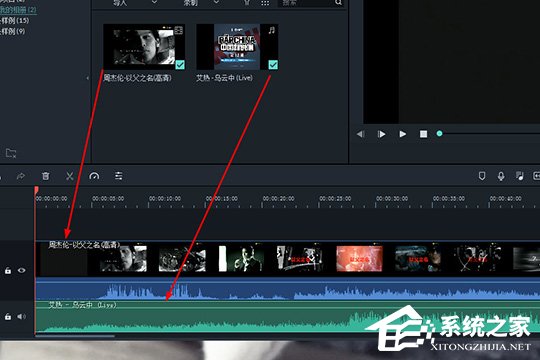Screen dimensions: 540x360
Task: Select the 周杰伦-以父之名 video media thumbnail
Action: 144,47
